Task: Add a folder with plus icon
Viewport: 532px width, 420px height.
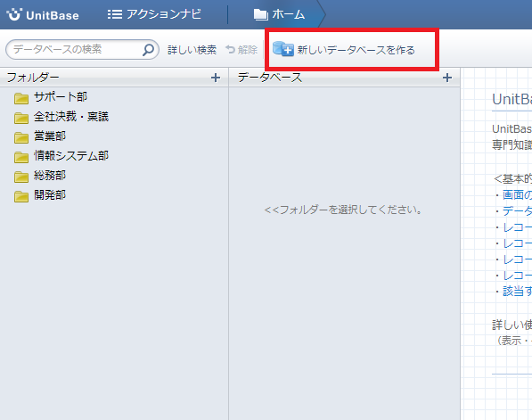Action: click(216, 78)
